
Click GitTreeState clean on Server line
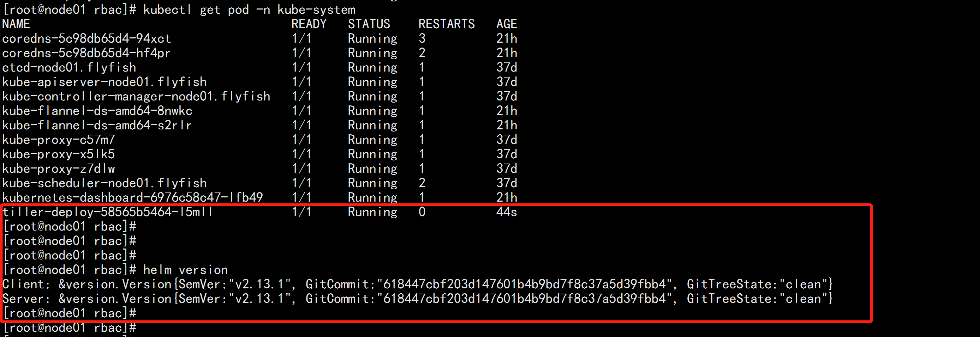point(758,299)
